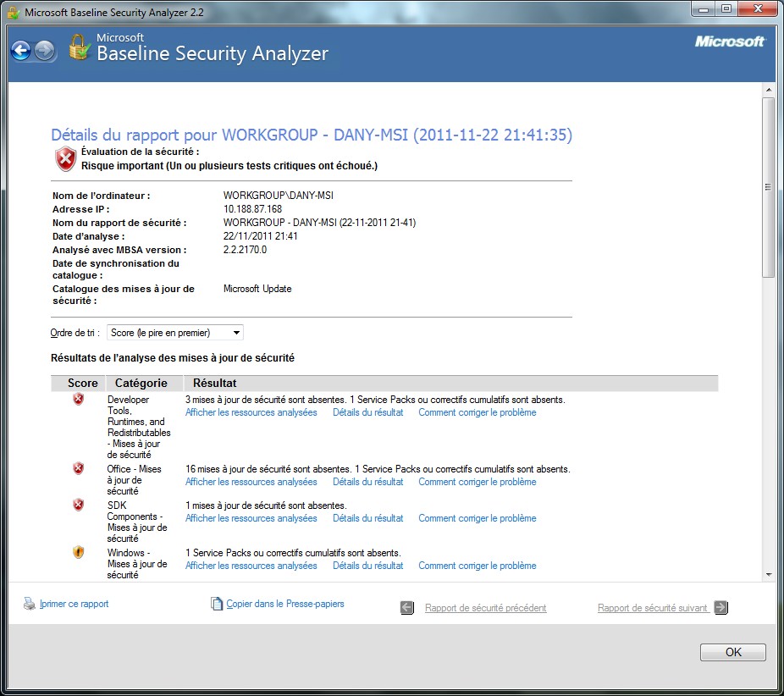The width and height of the screenshot is (784, 696).
Task: Click the red shield security evaluation icon
Action: click(65, 159)
